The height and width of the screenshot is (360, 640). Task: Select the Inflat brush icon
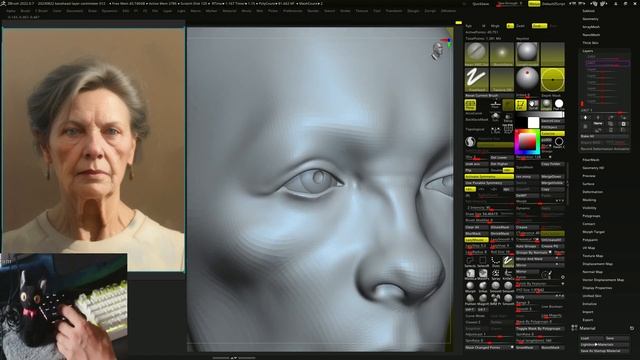coord(483,287)
